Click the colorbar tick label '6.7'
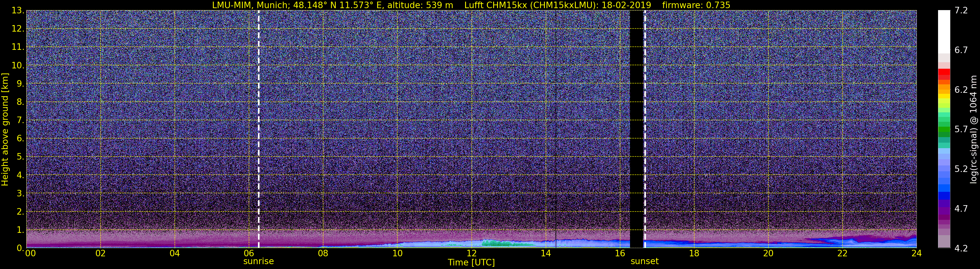 click(961, 50)
